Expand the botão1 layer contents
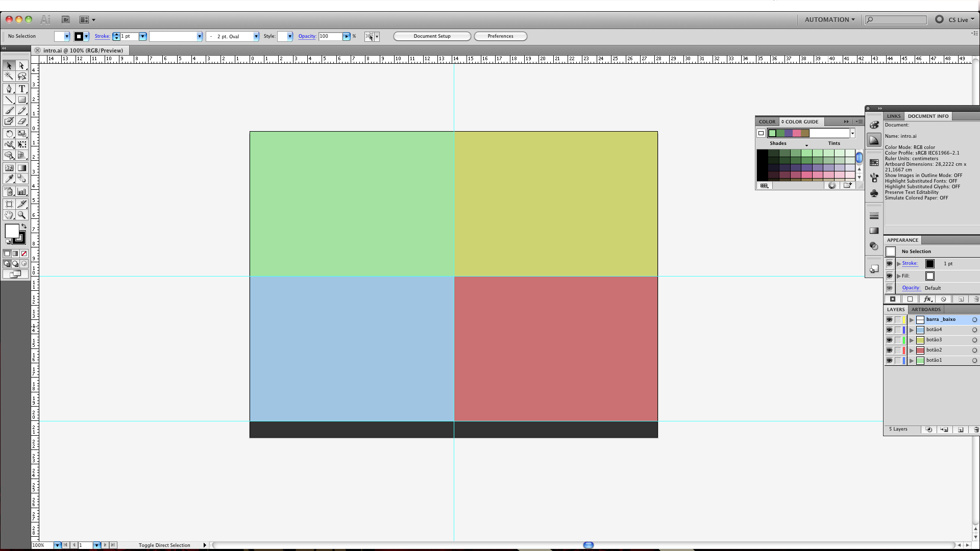 (x=912, y=361)
